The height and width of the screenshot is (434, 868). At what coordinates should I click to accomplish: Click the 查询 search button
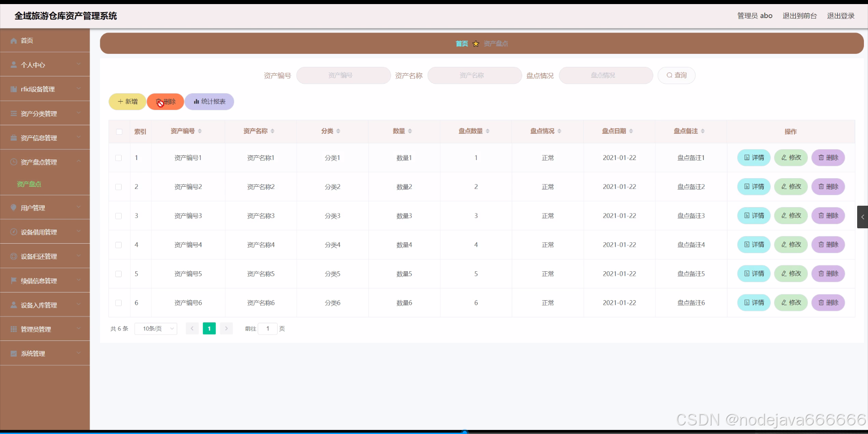point(677,75)
